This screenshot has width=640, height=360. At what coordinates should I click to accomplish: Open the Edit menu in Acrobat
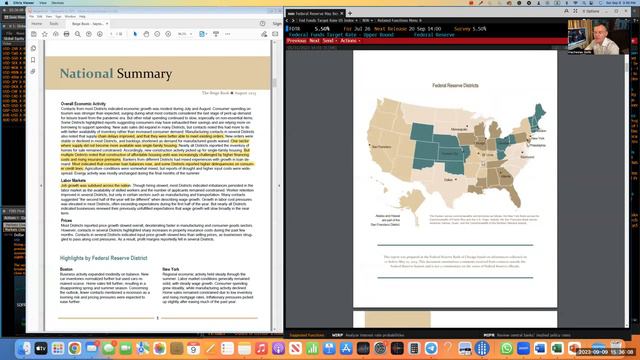click(x=40, y=17)
